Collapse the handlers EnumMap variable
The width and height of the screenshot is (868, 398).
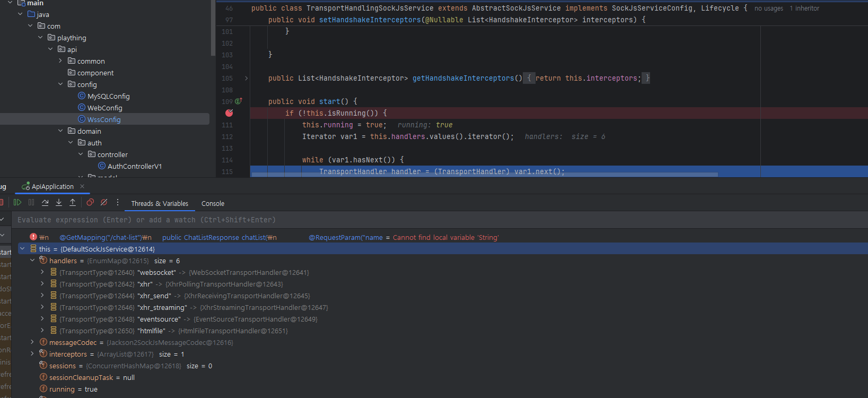(32, 260)
